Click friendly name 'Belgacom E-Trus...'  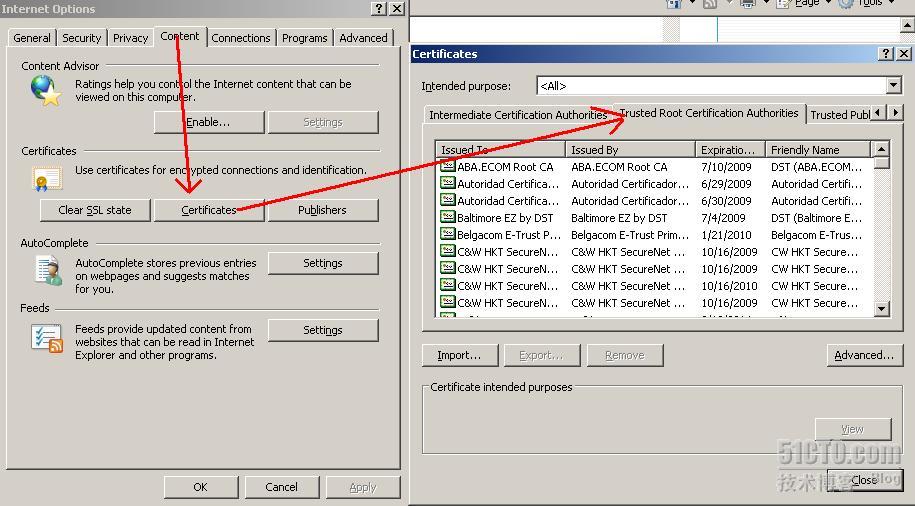816,235
